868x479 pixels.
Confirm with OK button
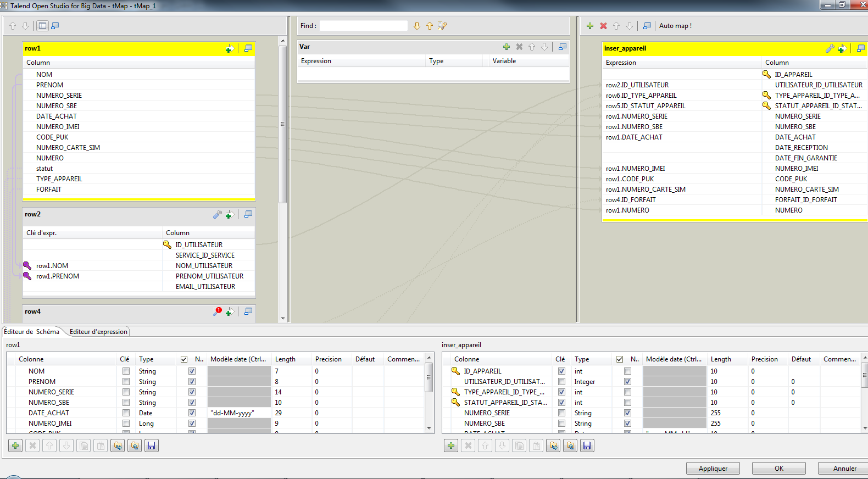pos(779,469)
